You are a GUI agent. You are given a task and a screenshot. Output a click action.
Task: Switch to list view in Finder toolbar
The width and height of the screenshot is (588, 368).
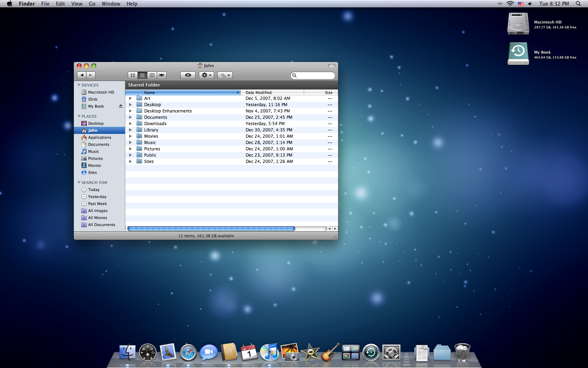(142, 75)
